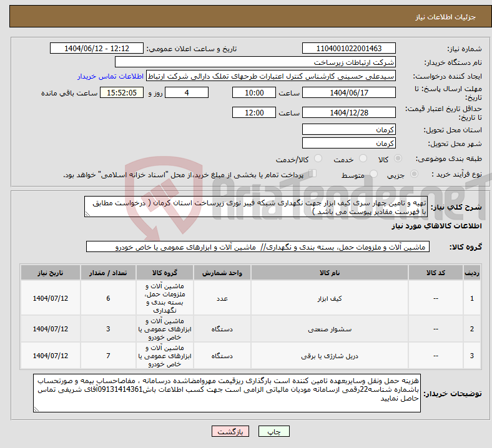Viewport: 492px width, 448px height.
Task: Select the خدمت radio button
Action: pos(363,158)
